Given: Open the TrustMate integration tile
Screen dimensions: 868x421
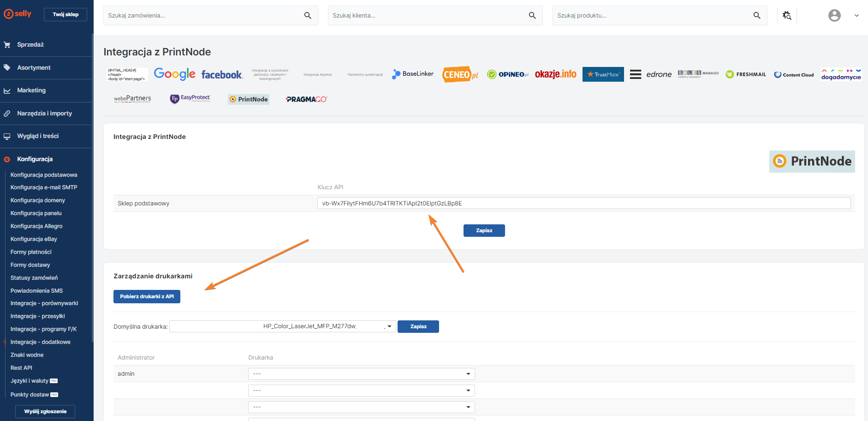Looking at the screenshot, I should pos(603,74).
